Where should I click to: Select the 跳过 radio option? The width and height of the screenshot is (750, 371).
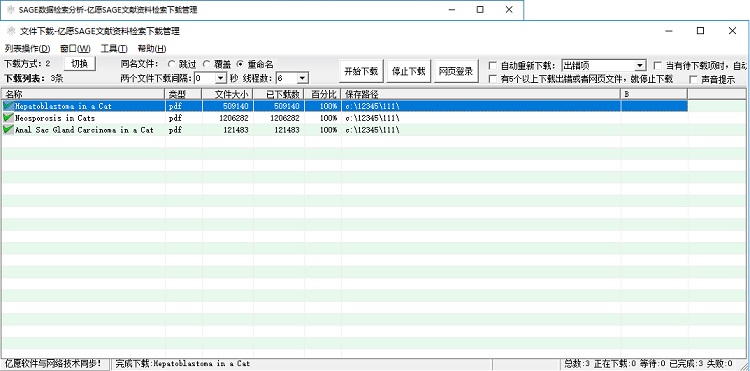click(172, 64)
